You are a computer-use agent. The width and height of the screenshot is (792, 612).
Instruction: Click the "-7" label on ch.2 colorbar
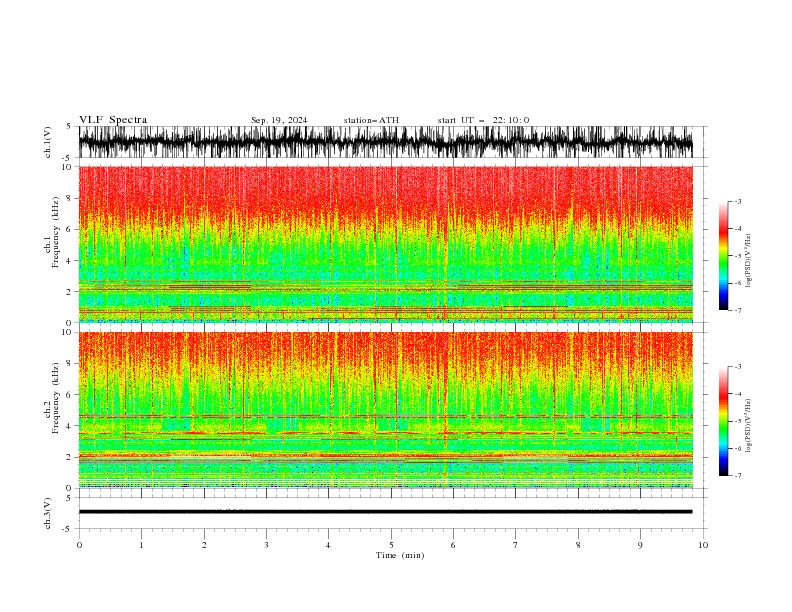tap(738, 476)
